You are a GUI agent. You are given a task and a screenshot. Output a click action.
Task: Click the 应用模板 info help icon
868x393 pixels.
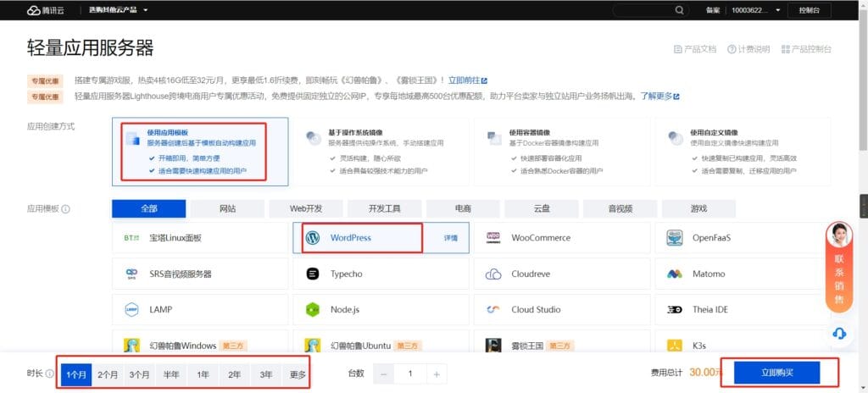click(65, 209)
